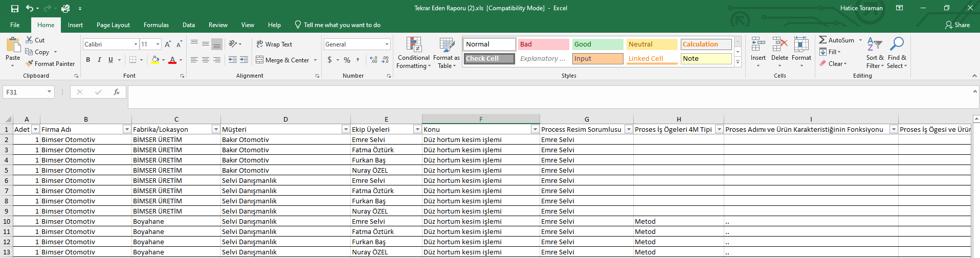Open the Müşteri column filter dropdown
The image size is (980, 258).
pos(346,129)
